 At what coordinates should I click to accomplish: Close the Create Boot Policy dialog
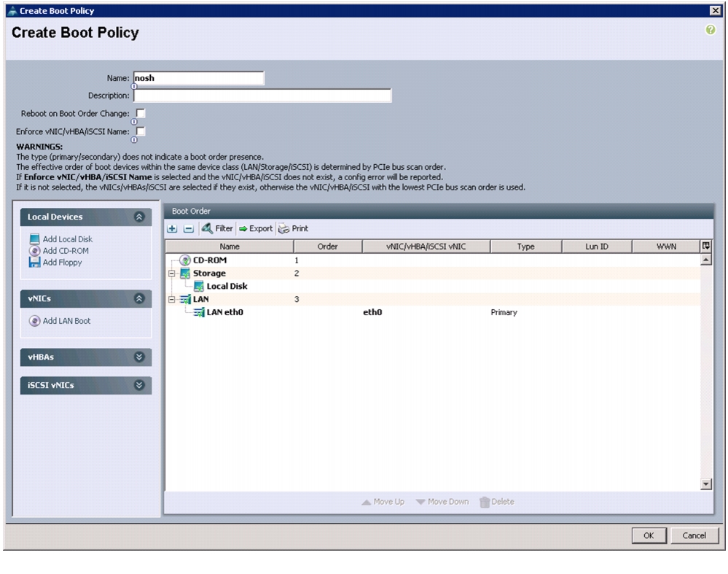716,11
